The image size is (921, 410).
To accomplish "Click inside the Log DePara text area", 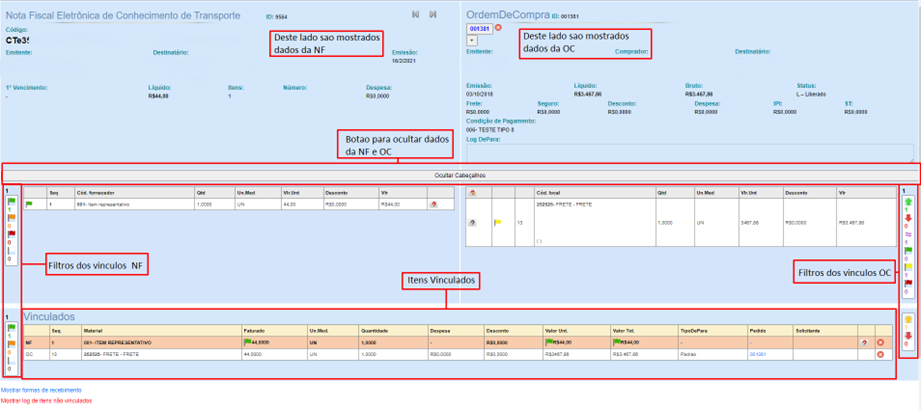I will pyautogui.click(x=690, y=153).
